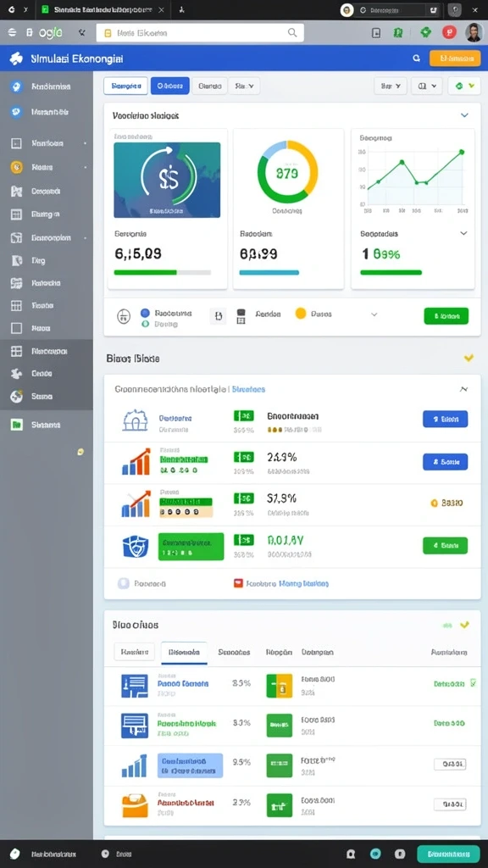This screenshot has width=488, height=868.
Task: Click the search icon in the blue header
Action: [416, 58]
